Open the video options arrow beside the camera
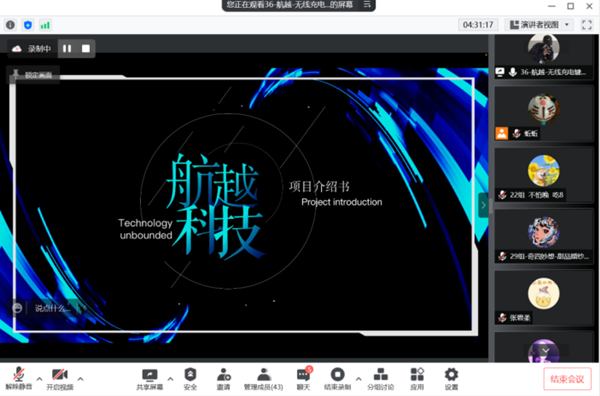The image size is (600, 396). (80, 379)
